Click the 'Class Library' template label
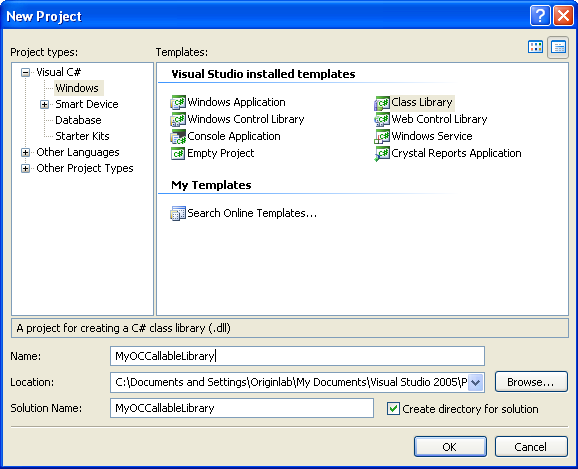Viewport: 578px width, 469px height. [x=422, y=102]
